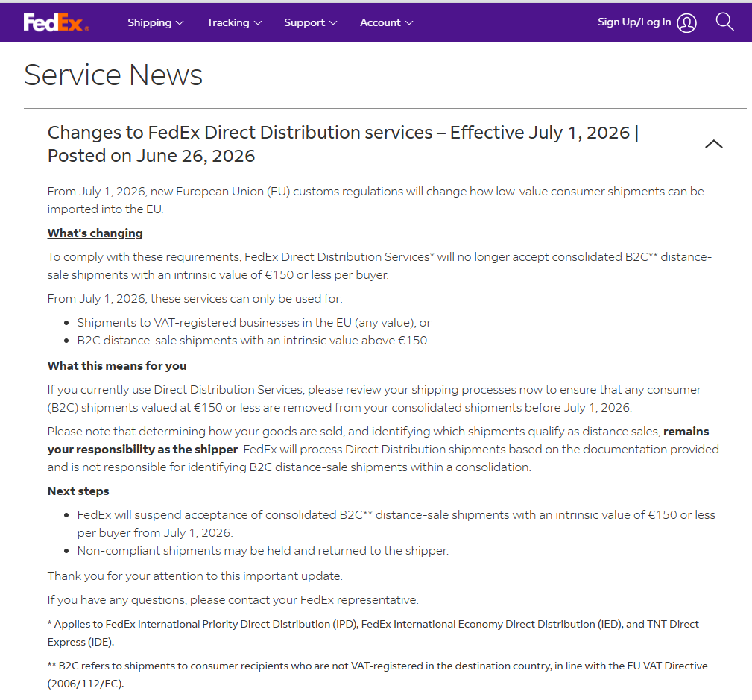Open the Shipping menu
752x700 pixels.
click(155, 22)
